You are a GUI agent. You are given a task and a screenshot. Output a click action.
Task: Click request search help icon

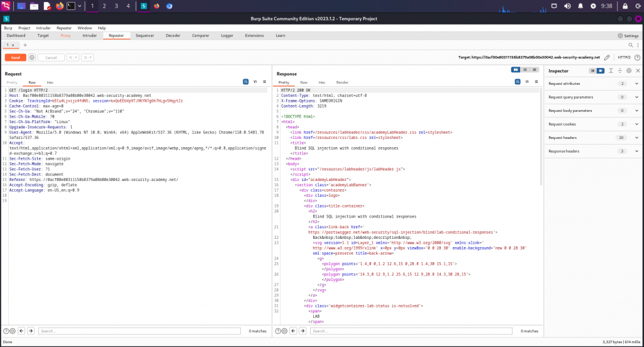tap(6, 331)
